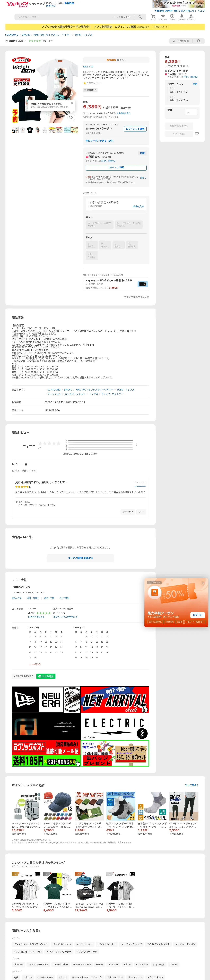Select size M option
Viewport: 210px width, 980px height.
pos(105,245)
